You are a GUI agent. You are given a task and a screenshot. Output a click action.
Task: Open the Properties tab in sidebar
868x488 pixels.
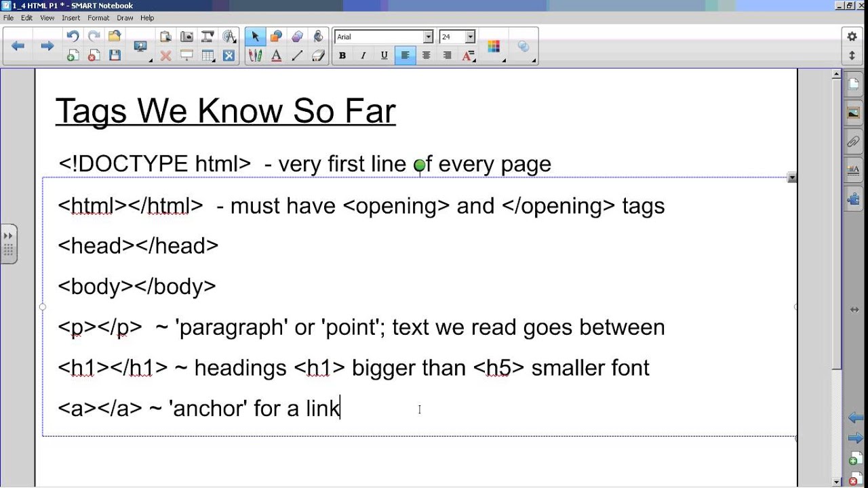854,170
